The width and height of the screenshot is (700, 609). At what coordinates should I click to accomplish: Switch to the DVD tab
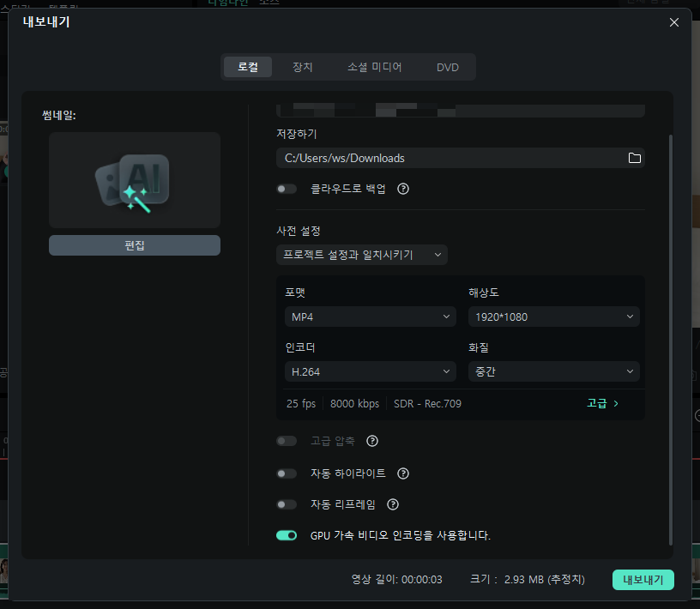[447, 67]
